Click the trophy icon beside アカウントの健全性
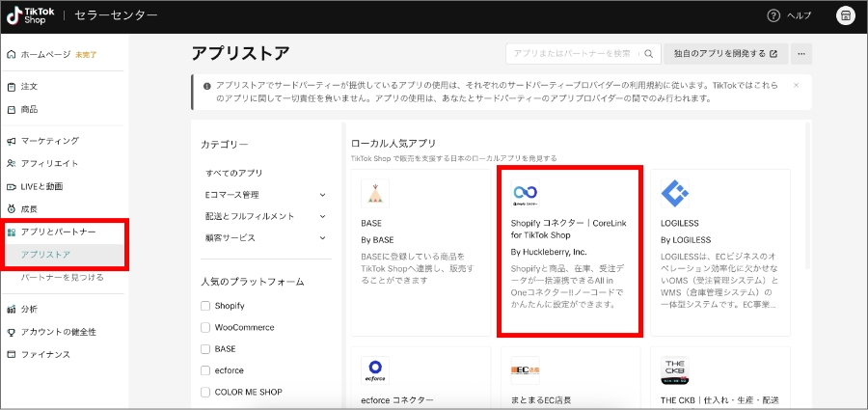Viewport: 868px width, 410px height. pos(11,332)
